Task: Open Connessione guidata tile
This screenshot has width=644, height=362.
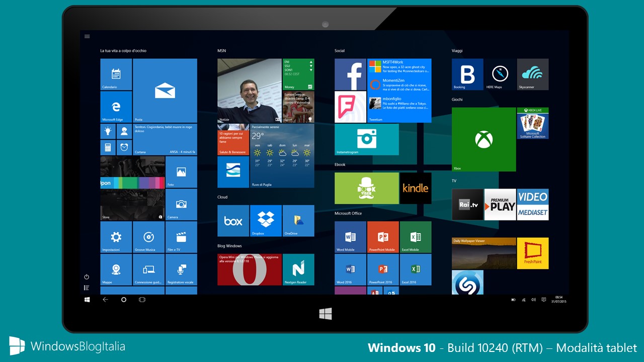Action: coord(148,269)
